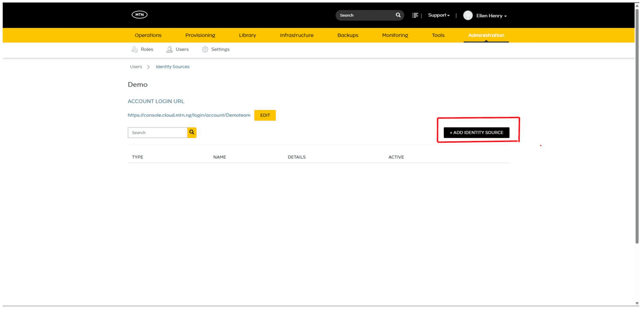Click the Demo account heading

coord(137,84)
